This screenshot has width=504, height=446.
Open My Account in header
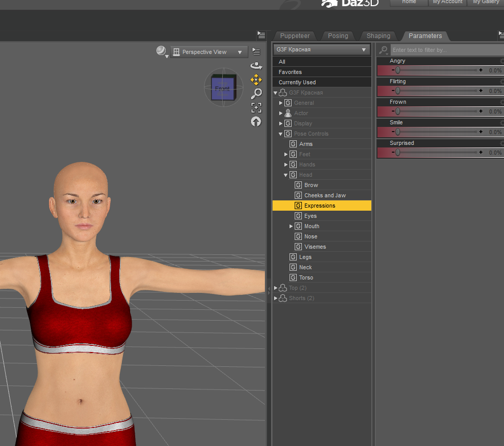click(x=447, y=2)
